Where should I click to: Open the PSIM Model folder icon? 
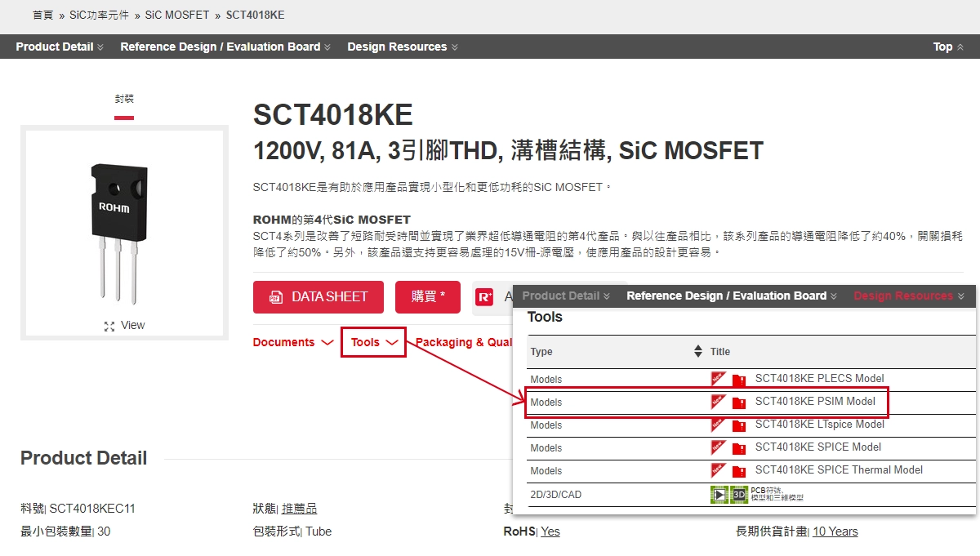[739, 403]
